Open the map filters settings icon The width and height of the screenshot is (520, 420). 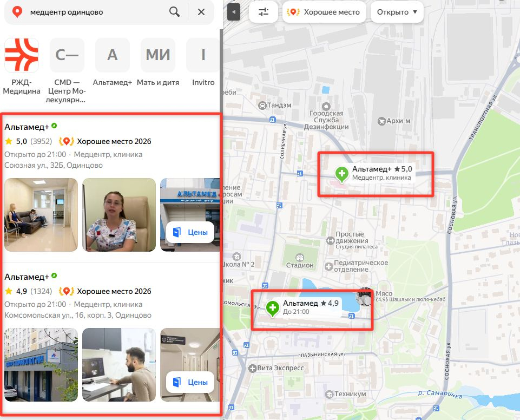(264, 12)
